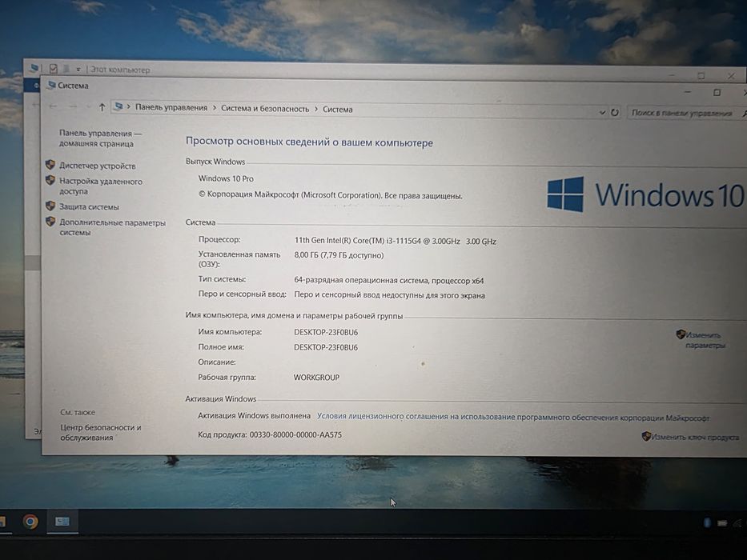
Task: Maximize the Система window
Action: (717, 92)
